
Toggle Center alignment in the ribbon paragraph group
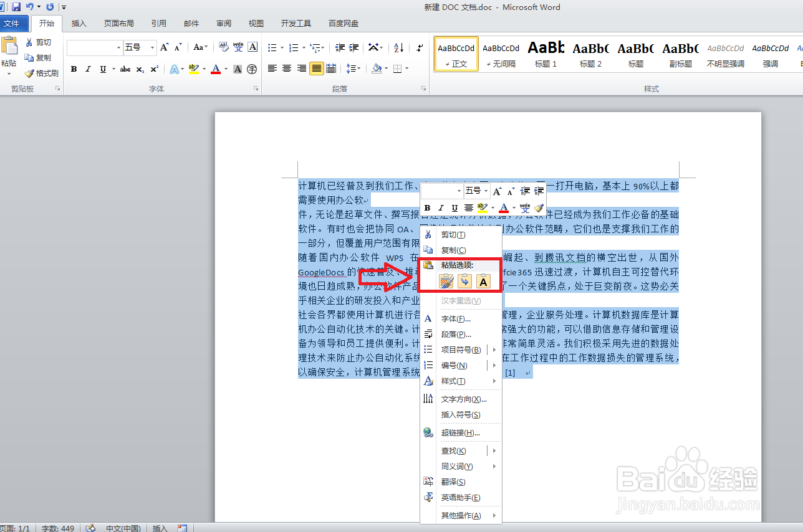pos(287,69)
